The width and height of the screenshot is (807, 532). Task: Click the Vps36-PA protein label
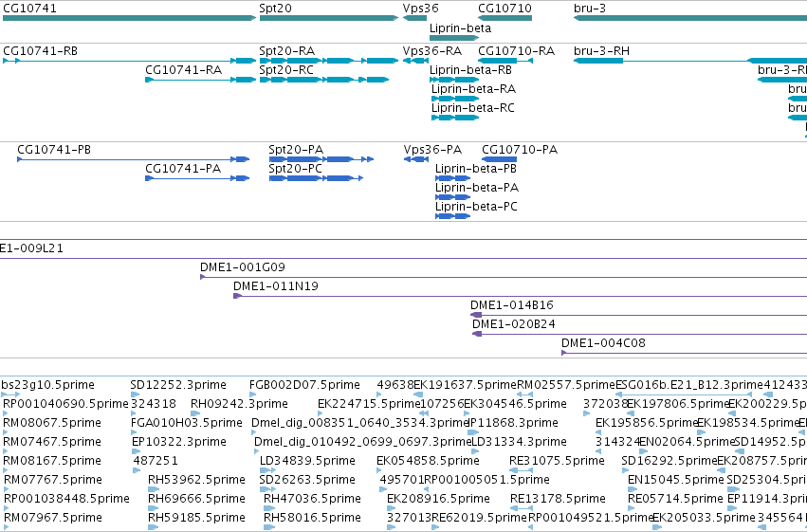click(x=432, y=150)
